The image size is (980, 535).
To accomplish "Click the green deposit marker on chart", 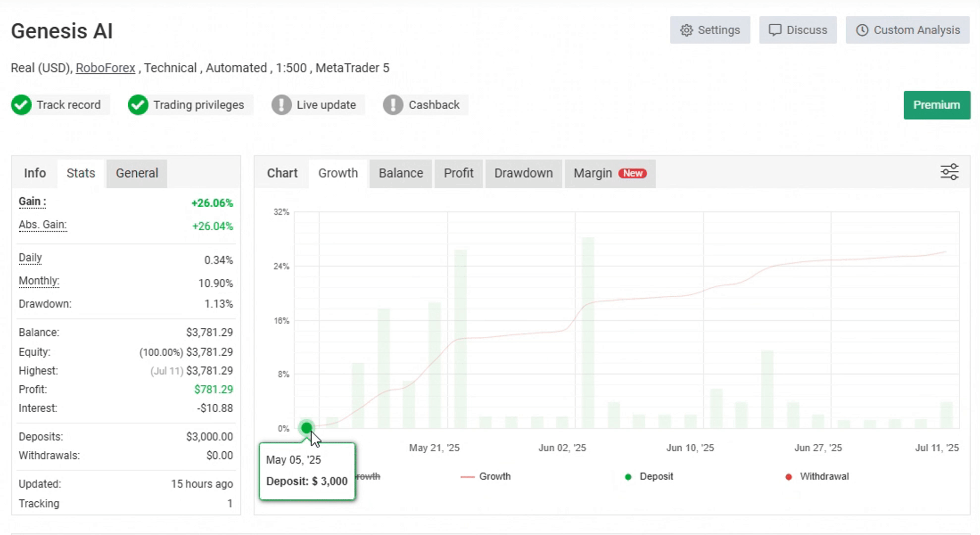I will tap(307, 428).
